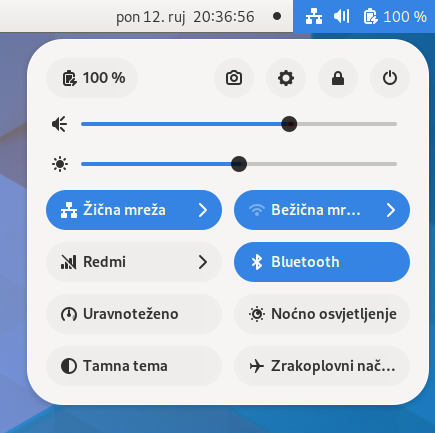This screenshot has height=433, width=435.
Task: Click the brightness sun icon
Action: coord(60,164)
